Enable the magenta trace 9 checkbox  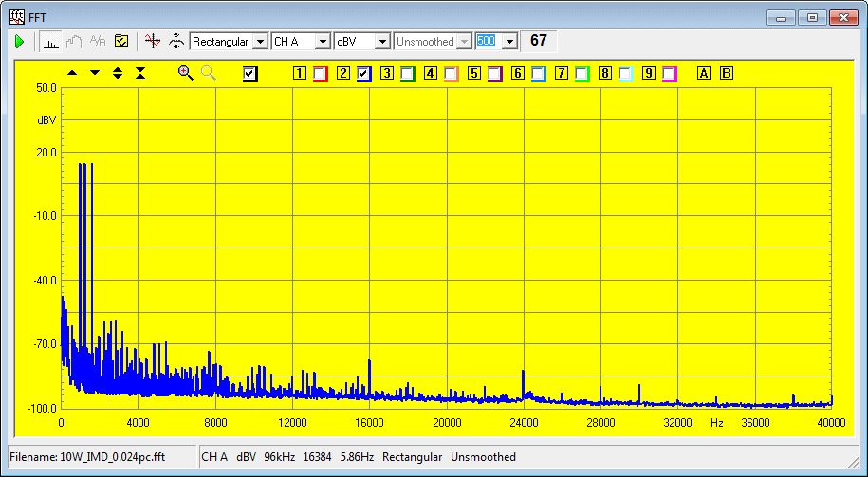coord(670,74)
